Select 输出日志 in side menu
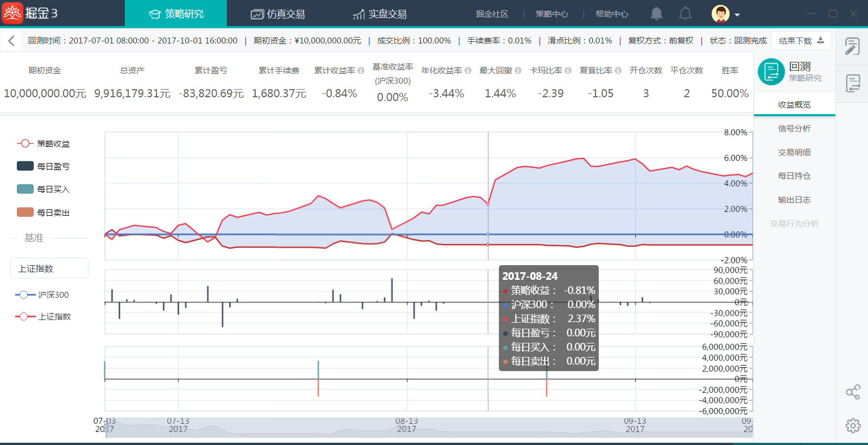Screen dimensions: 868x445 [794, 199]
